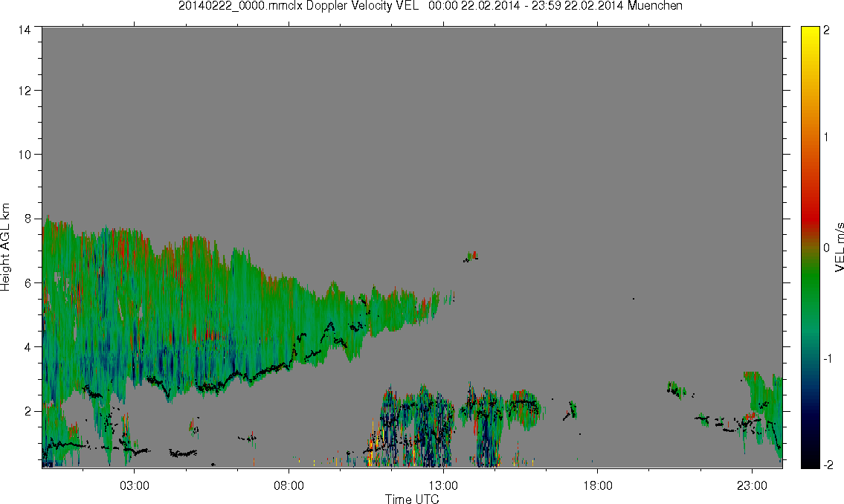Select the 13:00 time tick label
Viewport: 844px width, 504px height.
[x=443, y=485]
